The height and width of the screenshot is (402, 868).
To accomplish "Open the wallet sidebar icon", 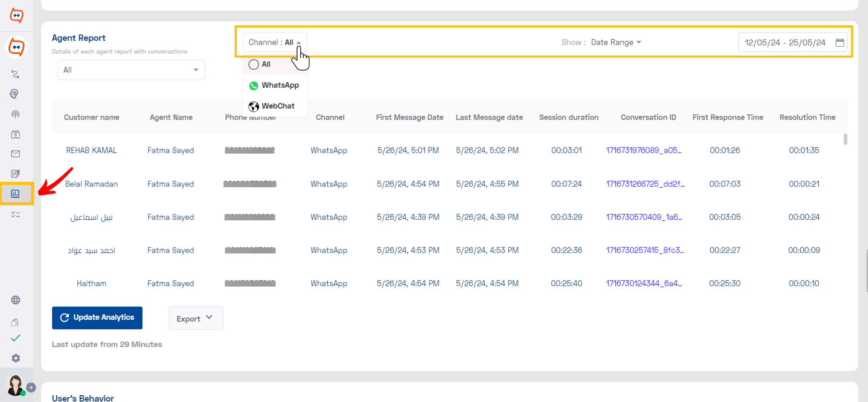I will click(15, 322).
